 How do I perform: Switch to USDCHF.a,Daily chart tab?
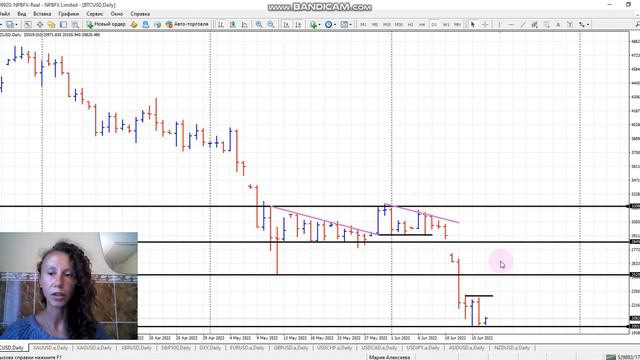point(334,348)
